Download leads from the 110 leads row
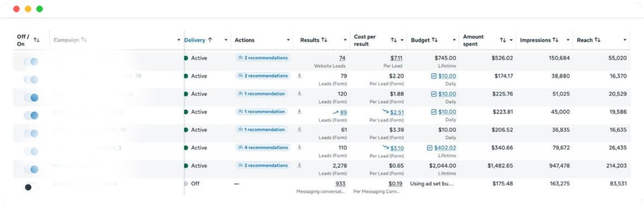644x208 pixels. tap(300, 148)
